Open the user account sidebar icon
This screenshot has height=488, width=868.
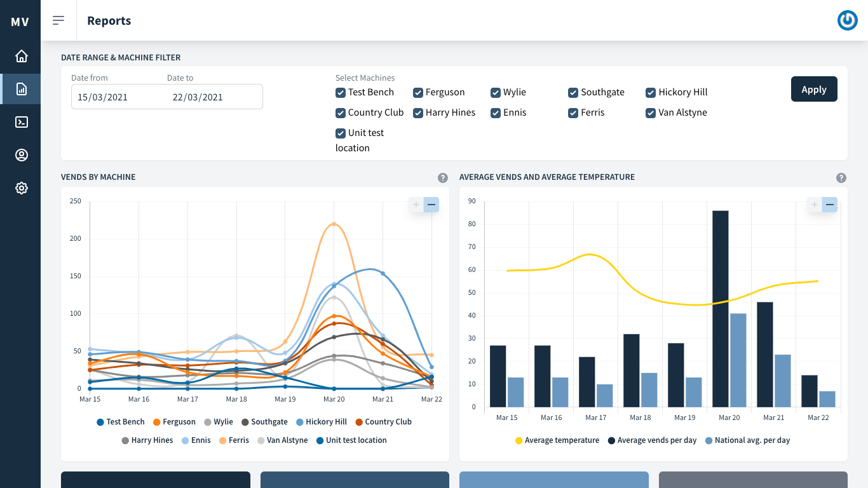coord(21,155)
